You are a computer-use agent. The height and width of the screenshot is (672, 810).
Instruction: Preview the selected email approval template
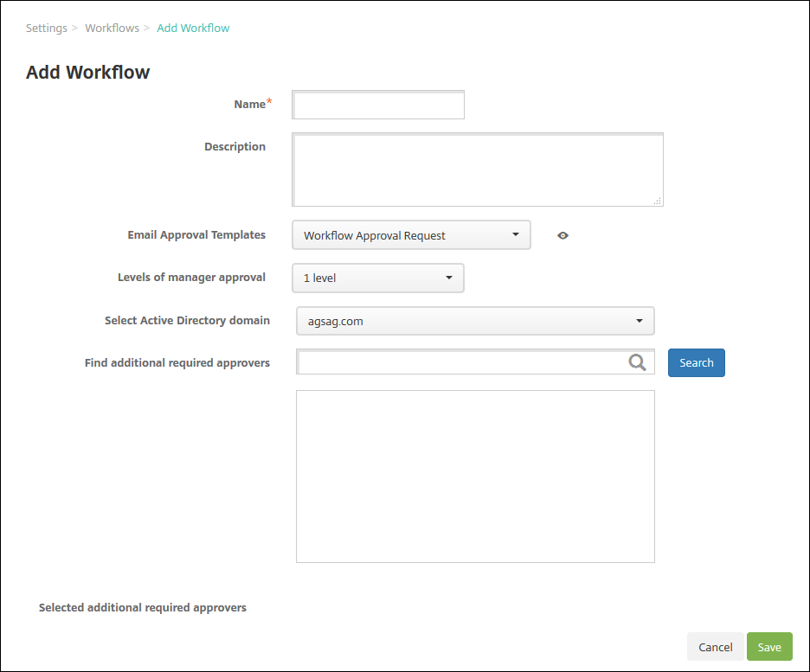point(562,235)
